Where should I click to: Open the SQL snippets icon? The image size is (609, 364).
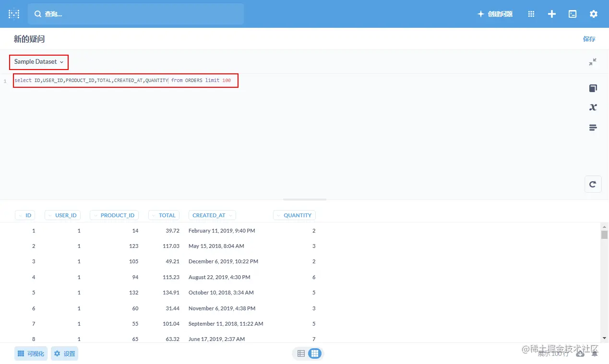pyautogui.click(x=593, y=128)
